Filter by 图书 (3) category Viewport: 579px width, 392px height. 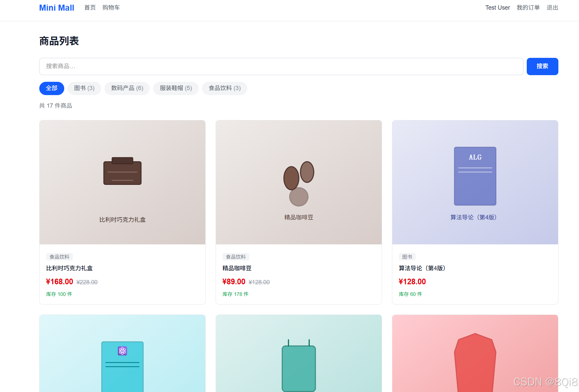tap(84, 88)
